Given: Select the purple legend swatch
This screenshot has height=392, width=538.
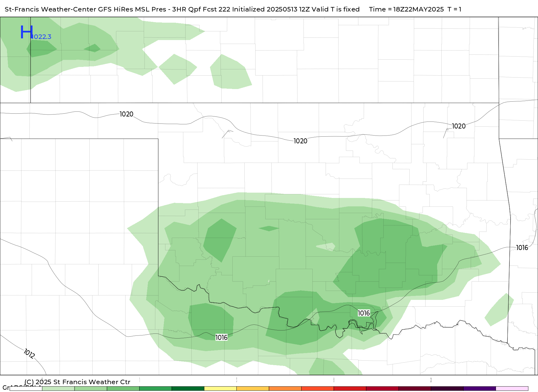Looking at the screenshot, I should [479, 389].
